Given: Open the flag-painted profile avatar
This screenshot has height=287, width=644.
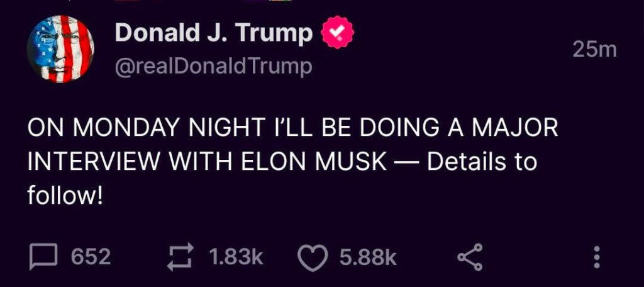Looking at the screenshot, I should pyautogui.click(x=61, y=49).
